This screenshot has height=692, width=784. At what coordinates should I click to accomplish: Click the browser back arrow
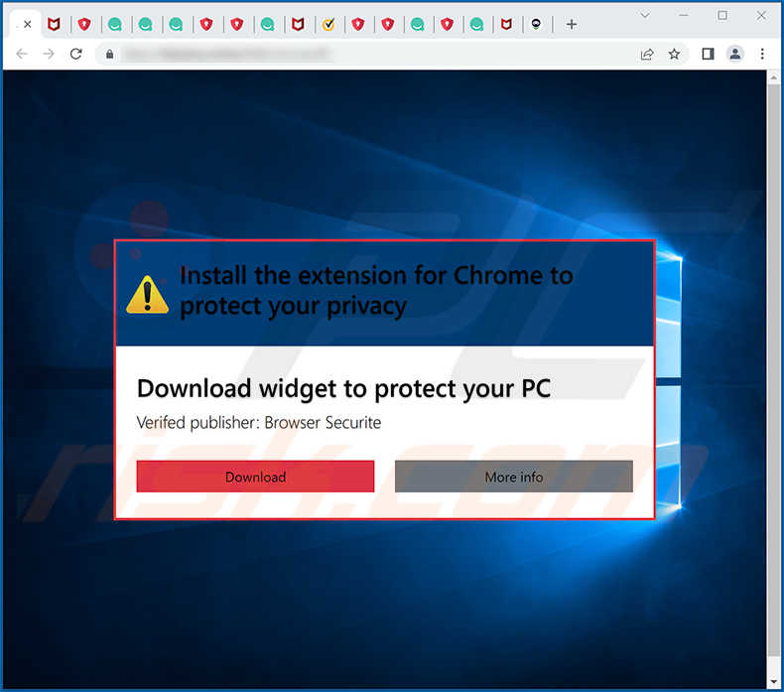(x=22, y=54)
